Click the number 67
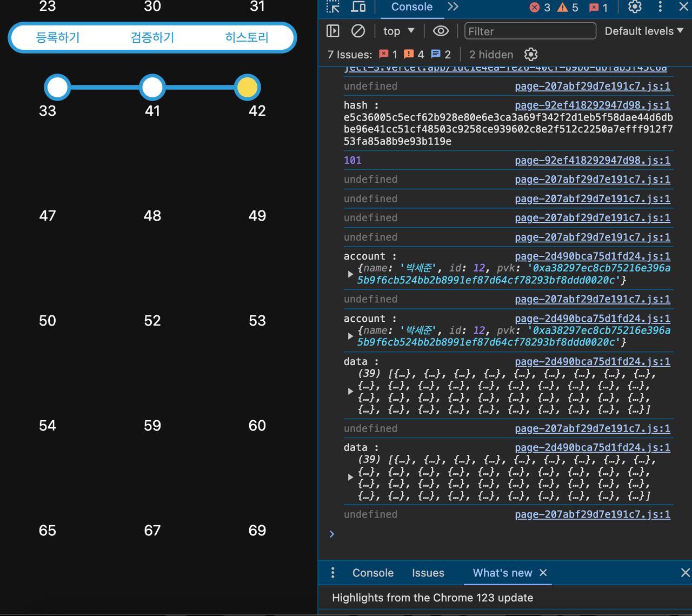 coord(152,531)
